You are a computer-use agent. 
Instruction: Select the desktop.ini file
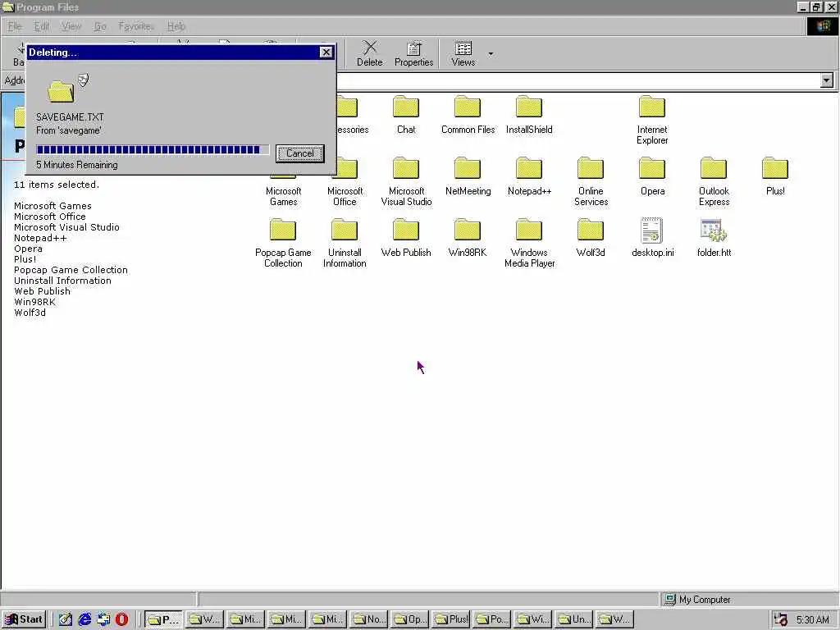pyautogui.click(x=652, y=238)
